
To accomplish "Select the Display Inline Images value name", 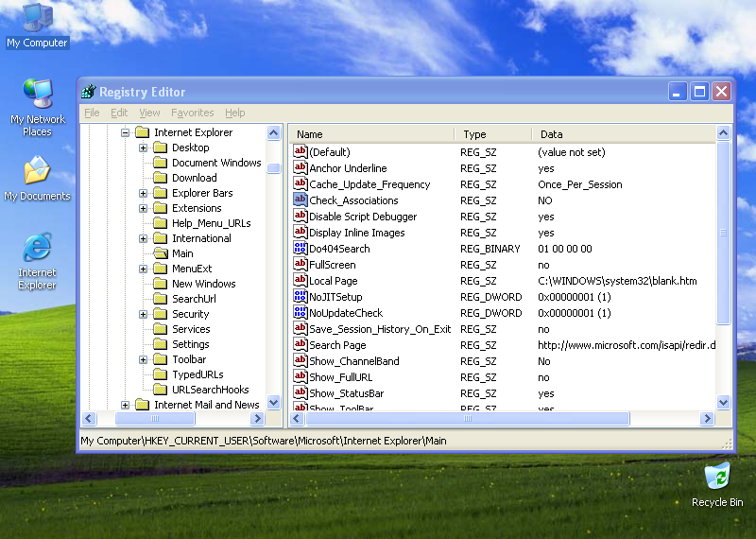I will (357, 233).
